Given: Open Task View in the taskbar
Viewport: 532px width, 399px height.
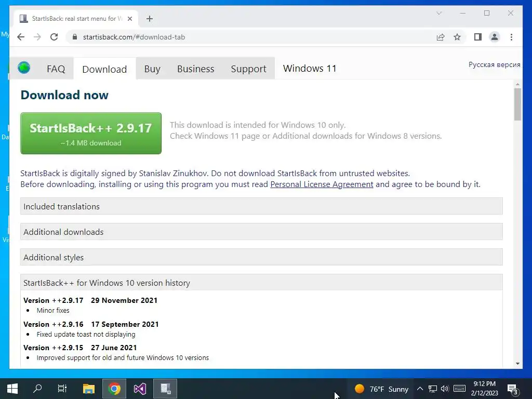Looking at the screenshot, I should [62, 389].
